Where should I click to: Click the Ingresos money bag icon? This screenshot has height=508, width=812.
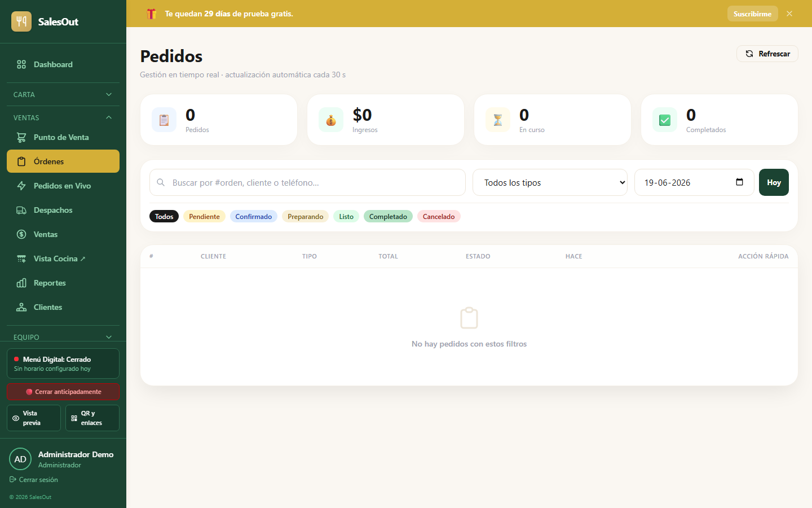[x=331, y=120]
